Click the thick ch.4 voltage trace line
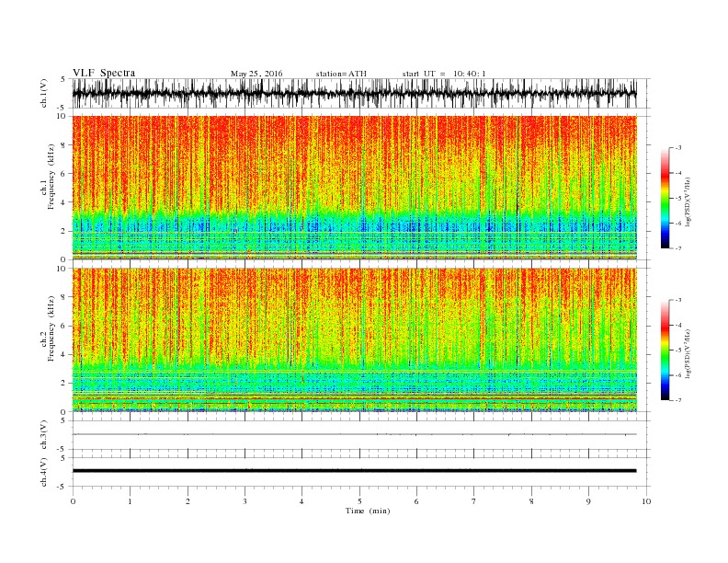 [354, 471]
